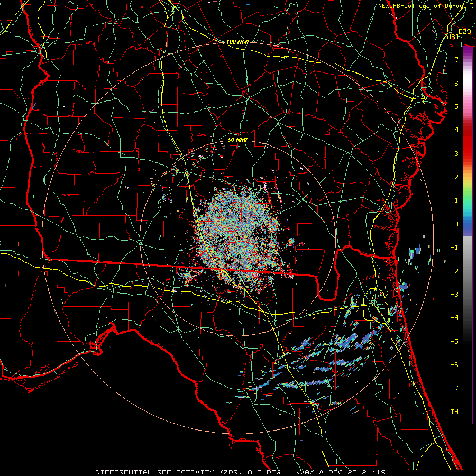Click the "-1" scale label
This screenshot has height=476, width=476.
point(454,248)
